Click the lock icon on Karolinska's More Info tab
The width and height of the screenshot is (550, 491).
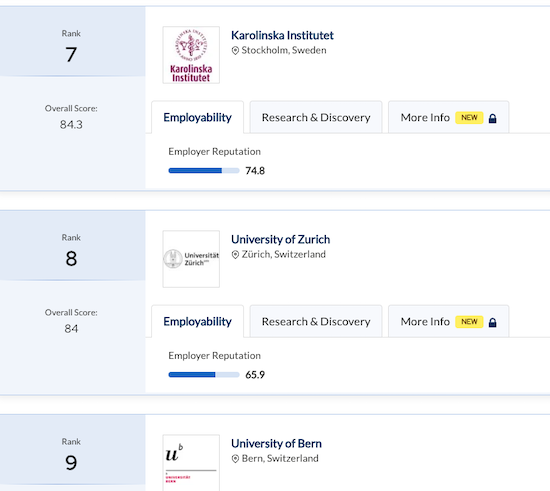click(x=492, y=118)
